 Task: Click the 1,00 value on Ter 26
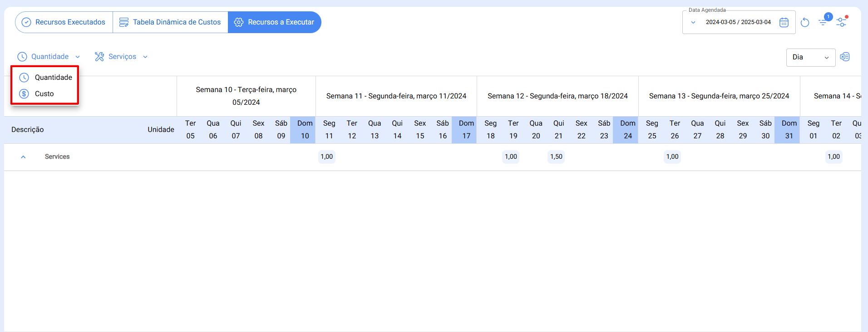tap(672, 157)
